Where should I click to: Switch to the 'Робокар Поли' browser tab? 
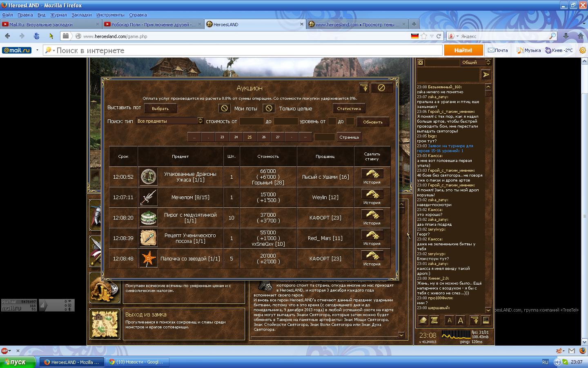(x=153, y=25)
